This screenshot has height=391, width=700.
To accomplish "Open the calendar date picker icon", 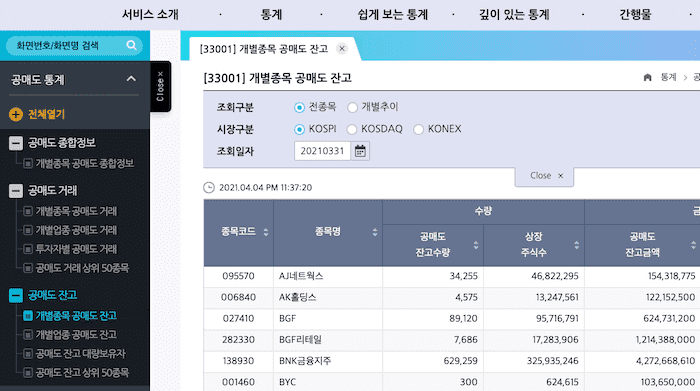I will tap(360, 151).
